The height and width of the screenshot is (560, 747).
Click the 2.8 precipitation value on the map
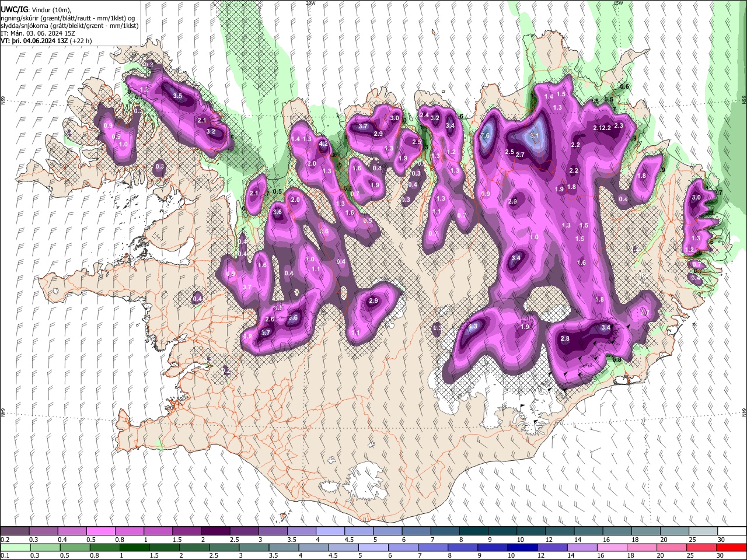[564, 339]
